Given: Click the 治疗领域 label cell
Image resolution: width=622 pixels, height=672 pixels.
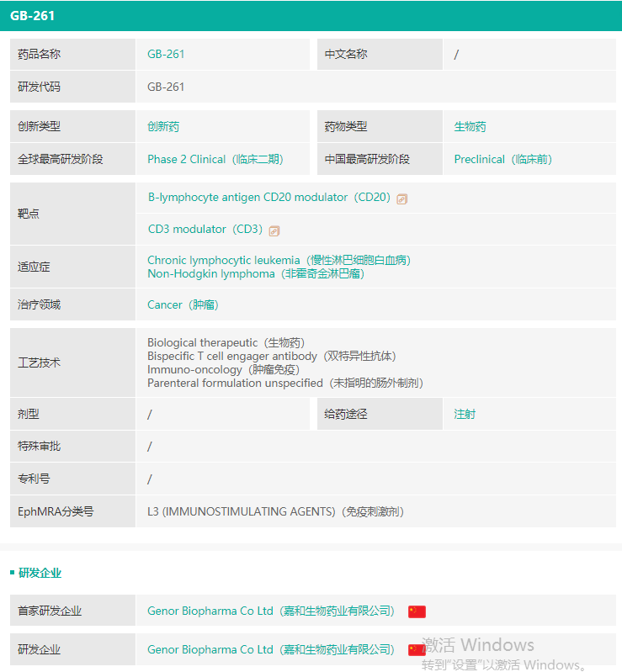Looking at the screenshot, I should (72, 304).
